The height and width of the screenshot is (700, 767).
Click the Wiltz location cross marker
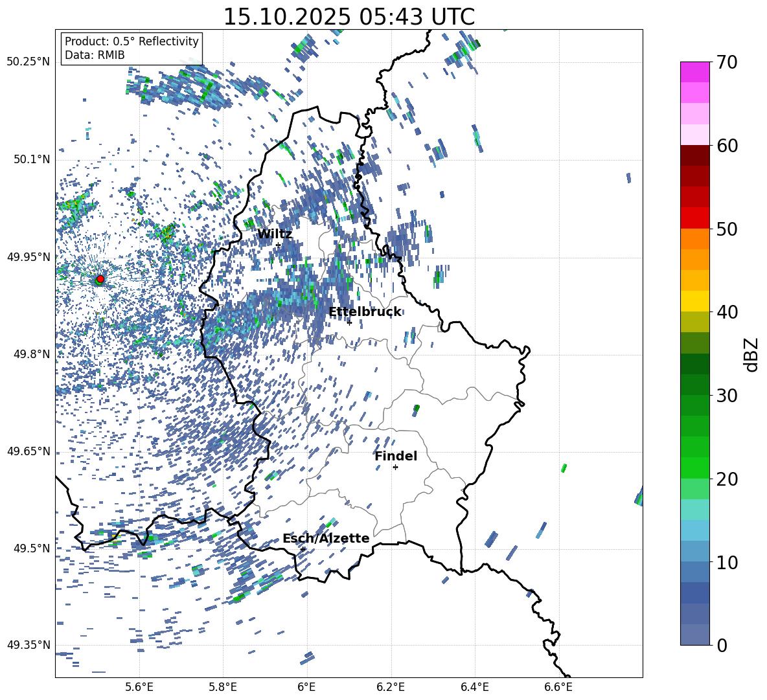(x=278, y=245)
